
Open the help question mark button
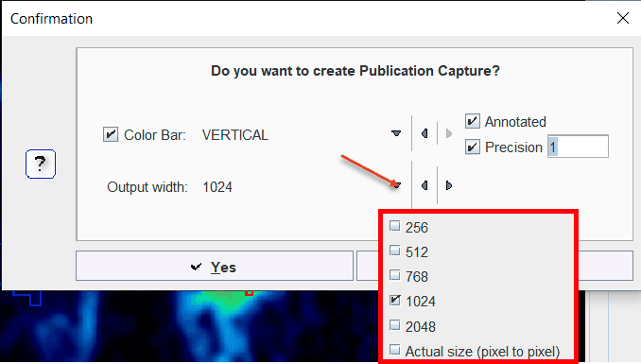[x=40, y=164]
